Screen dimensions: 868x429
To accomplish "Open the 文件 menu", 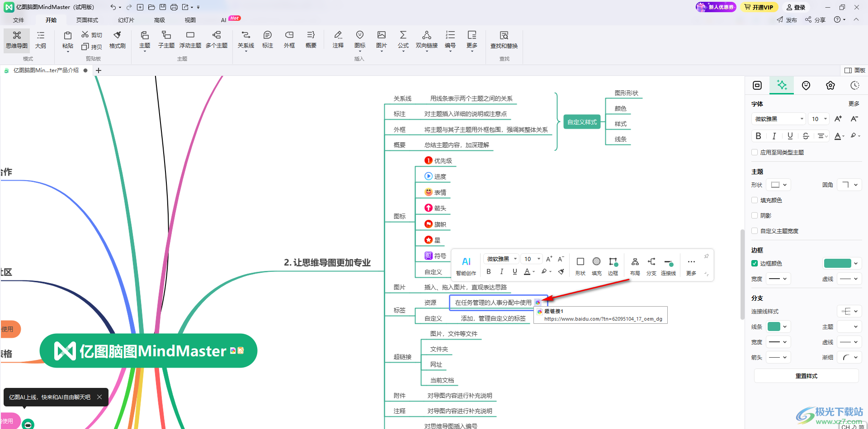I will tap(19, 20).
